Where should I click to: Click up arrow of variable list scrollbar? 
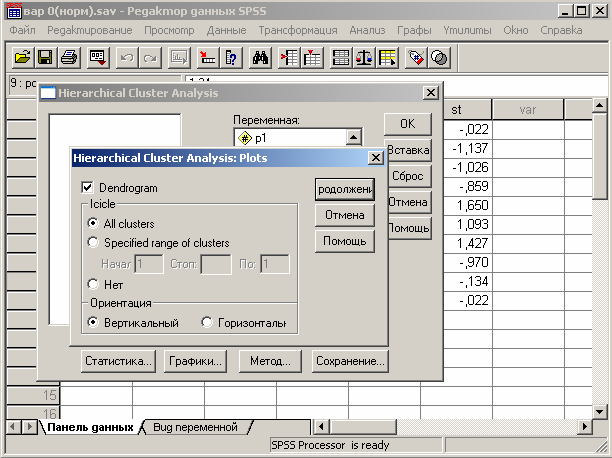point(353,137)
